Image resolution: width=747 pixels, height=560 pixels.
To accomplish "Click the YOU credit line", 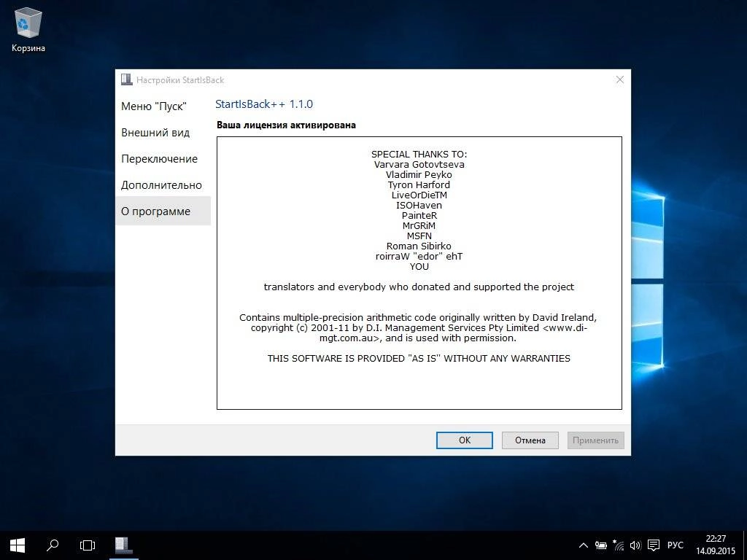I will tap(419, 267).
